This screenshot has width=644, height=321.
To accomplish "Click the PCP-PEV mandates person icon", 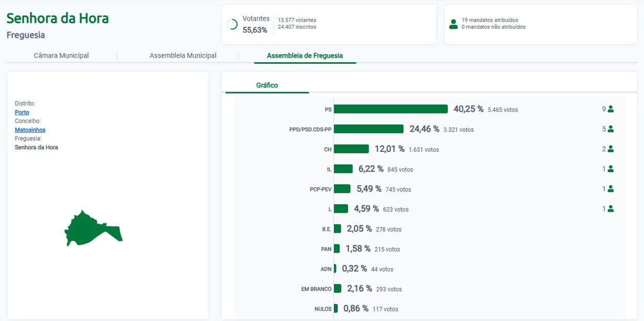I will pyautogui.click(x=611, y=189).
